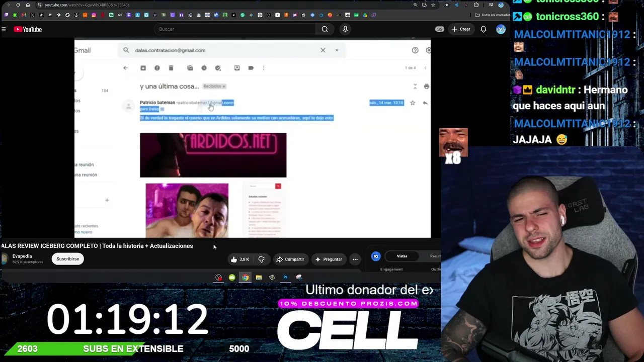Expand Gmail search options arrow
The image size is (644, 362).
pyautogui.click(x=337, y=50)
